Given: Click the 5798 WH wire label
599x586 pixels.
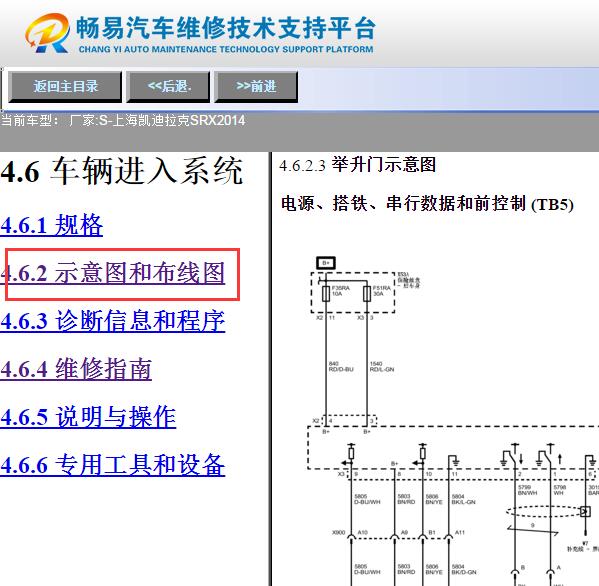Looking at the screenshot, I should [560, 490].
